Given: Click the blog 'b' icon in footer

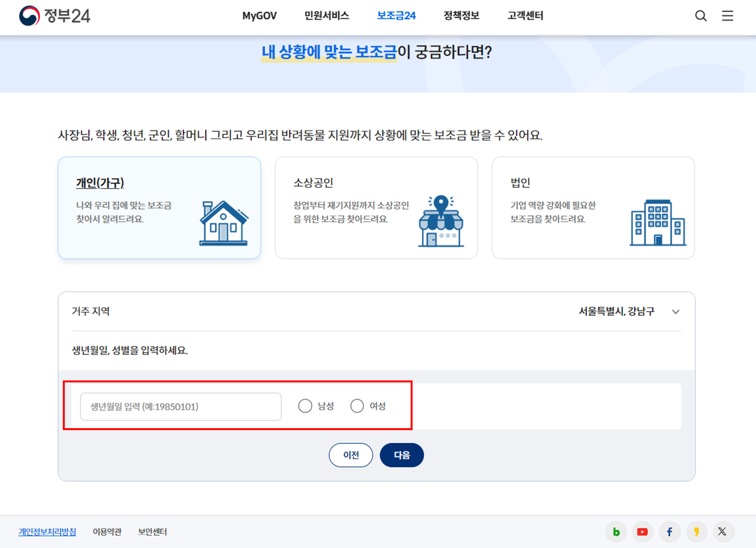Looking at the screenshot, I should coord(616,531).
